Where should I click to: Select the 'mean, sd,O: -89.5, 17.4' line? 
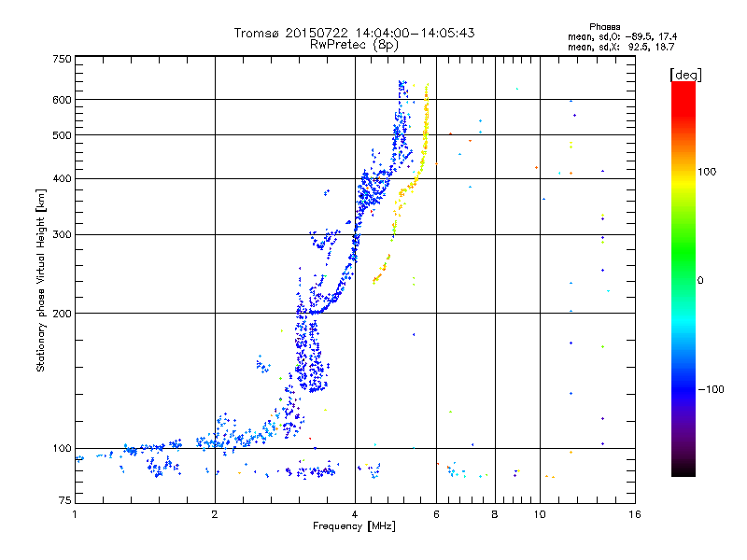[x=622, y=36]
